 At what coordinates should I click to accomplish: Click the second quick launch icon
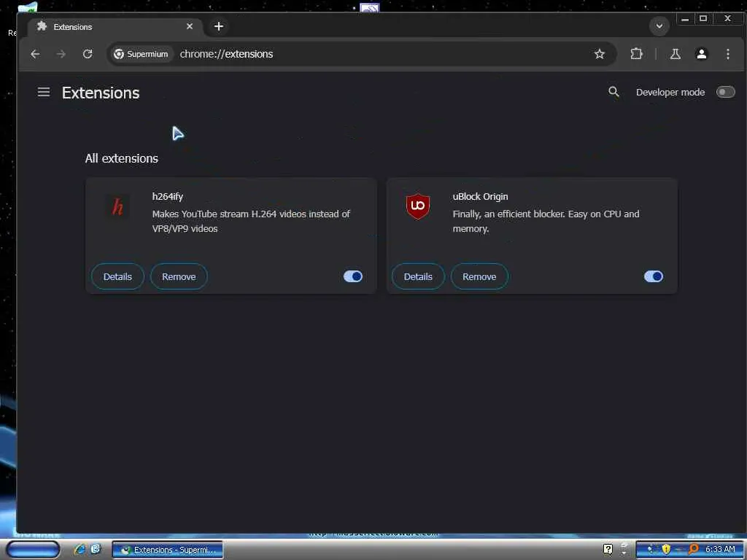pyautogui.click(x=96, y=549)
